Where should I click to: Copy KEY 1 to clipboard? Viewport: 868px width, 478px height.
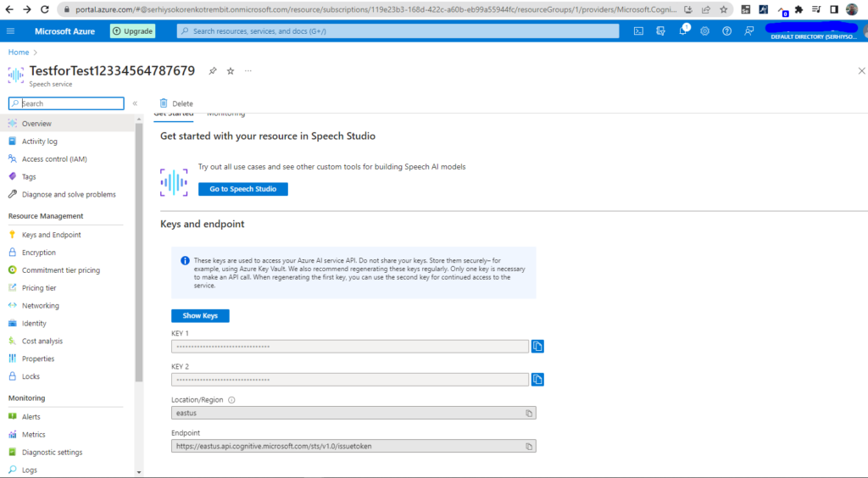tap(537, 347)
